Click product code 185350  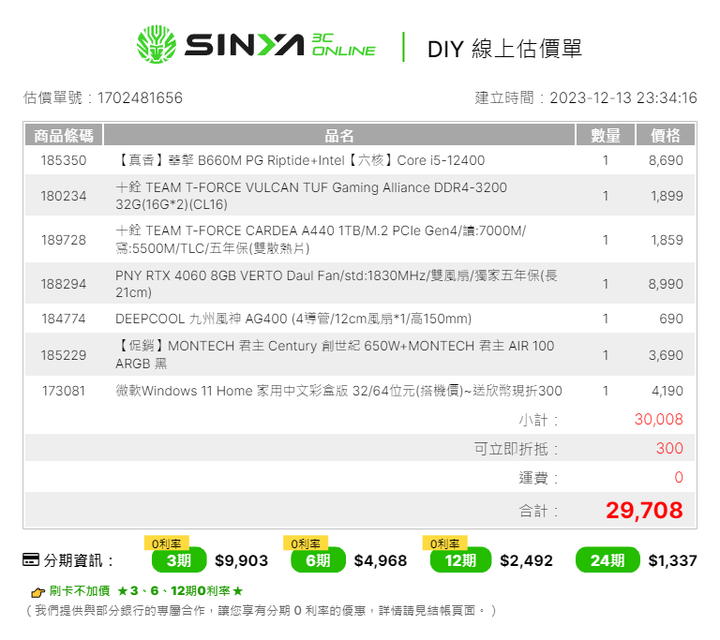point(64,160)
